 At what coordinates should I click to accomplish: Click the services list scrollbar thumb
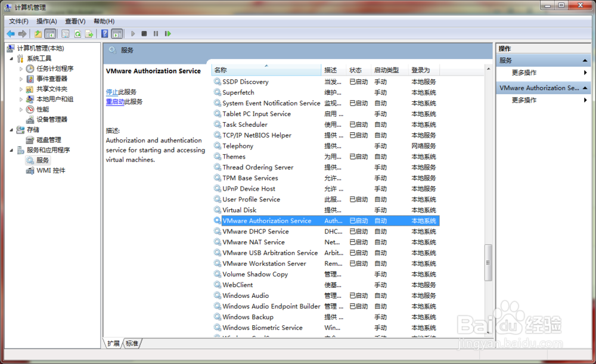click(489, 263)
